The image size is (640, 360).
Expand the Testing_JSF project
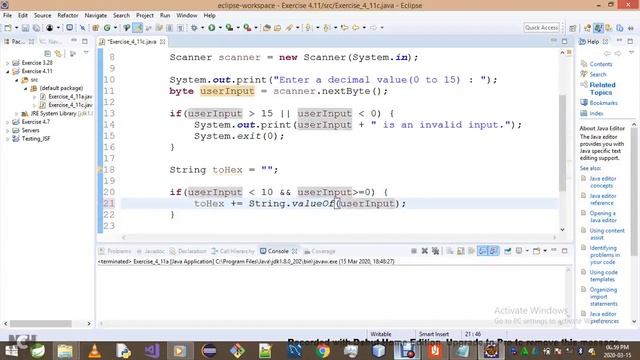(7, 139)
